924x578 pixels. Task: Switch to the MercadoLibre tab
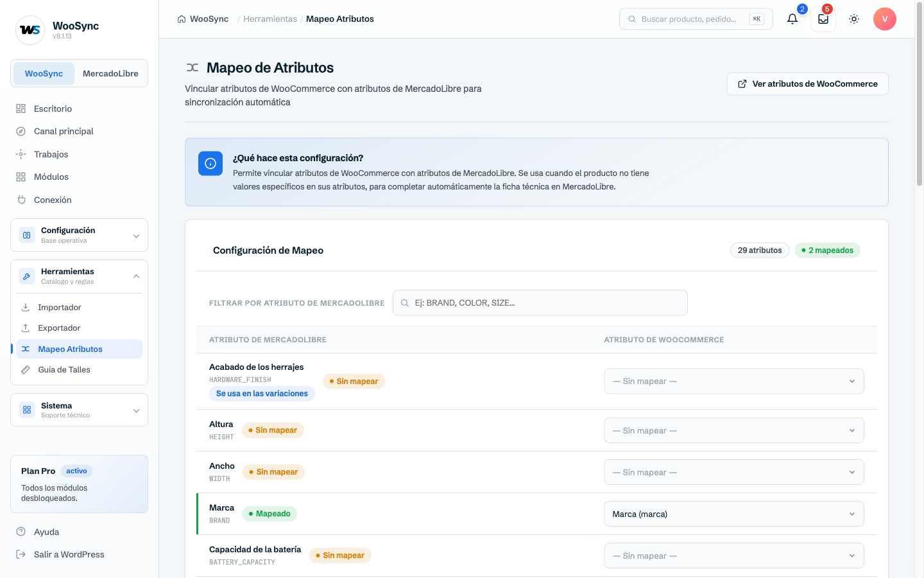pos(110,73)
